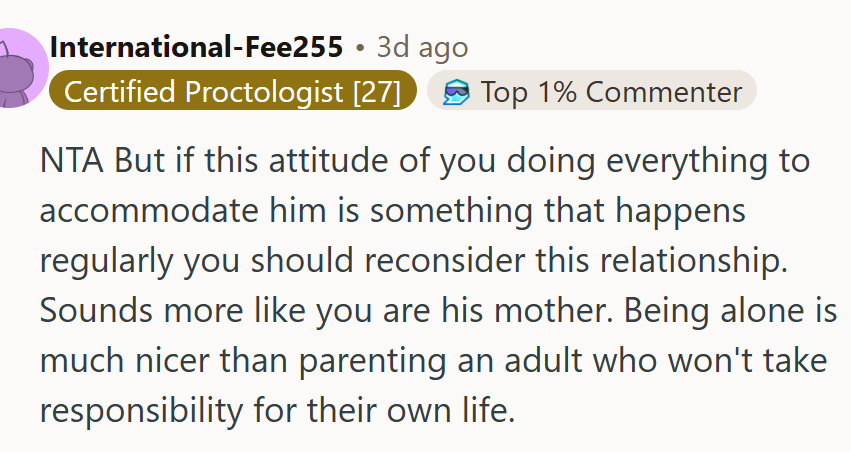Click the word "regularly" in the comment
Viewport: 851px width, 452px height.
coord(106,262)
